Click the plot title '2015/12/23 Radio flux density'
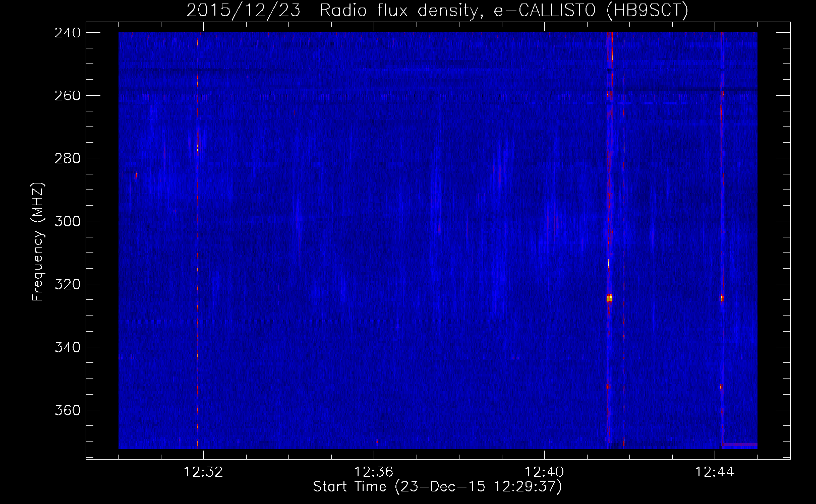 437,10
